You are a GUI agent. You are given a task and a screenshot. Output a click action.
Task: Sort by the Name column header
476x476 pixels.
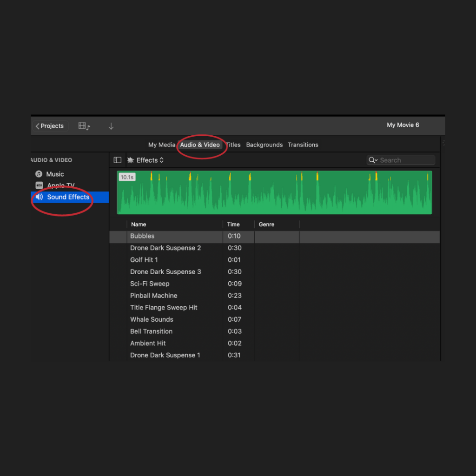click(139, 225)
